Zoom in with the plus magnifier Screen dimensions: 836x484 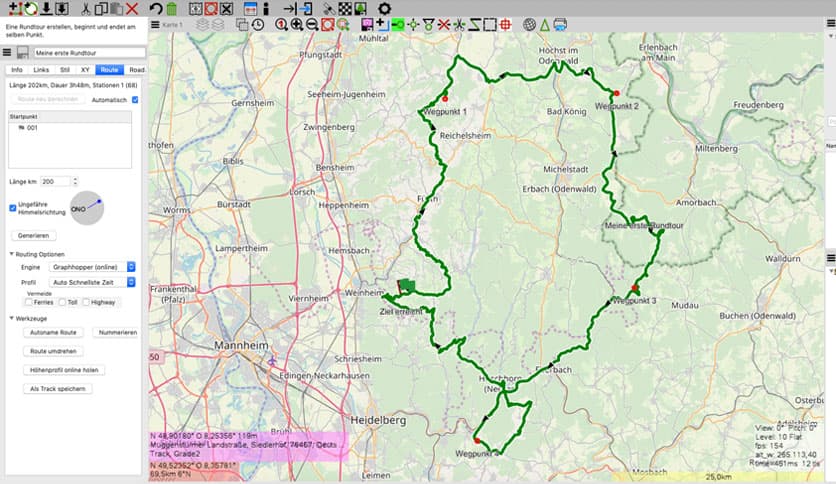tap(296, 25)
